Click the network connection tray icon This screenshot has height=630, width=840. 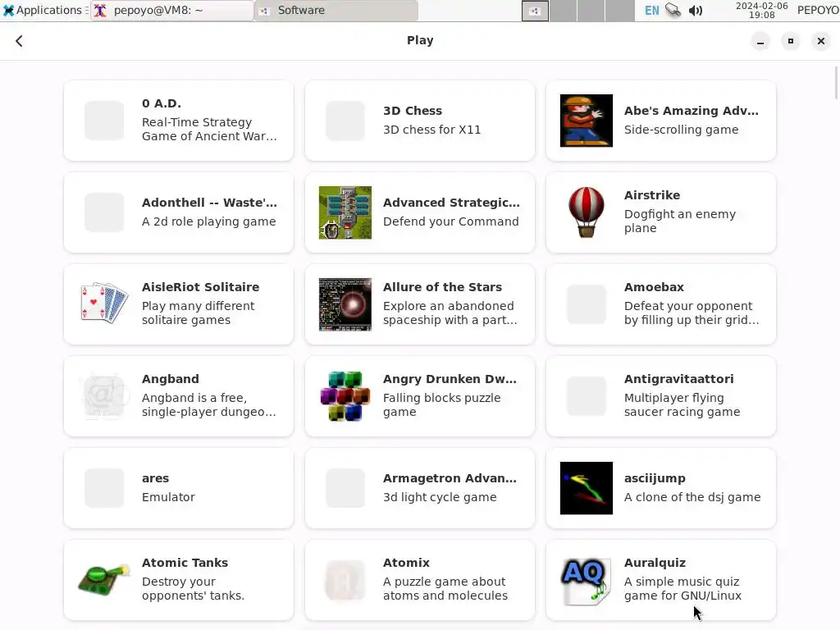tap(673, 10)
